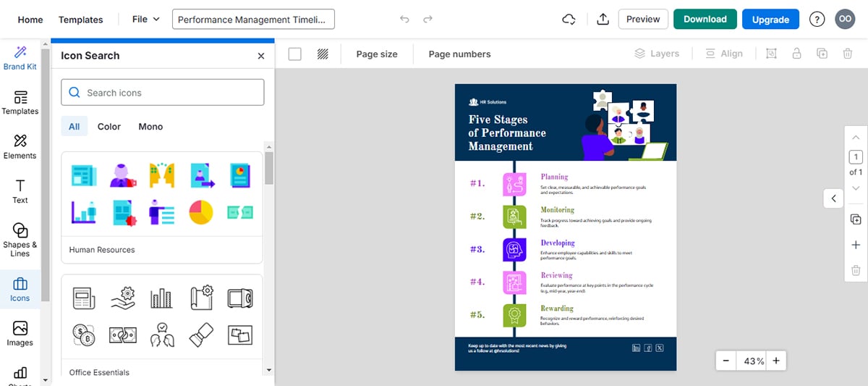Click the help question mark icon
The image size is (868, 386).
[x=817, y=20]
